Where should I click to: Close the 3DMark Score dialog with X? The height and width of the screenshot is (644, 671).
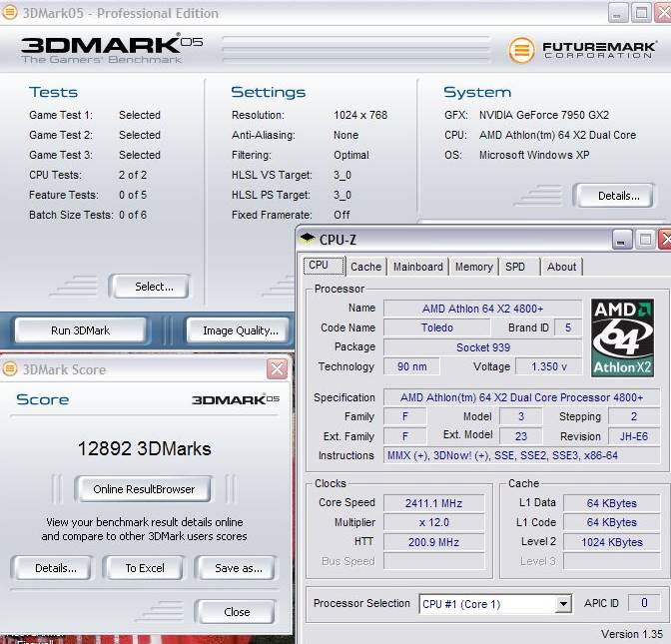click(x=278, y=368)
